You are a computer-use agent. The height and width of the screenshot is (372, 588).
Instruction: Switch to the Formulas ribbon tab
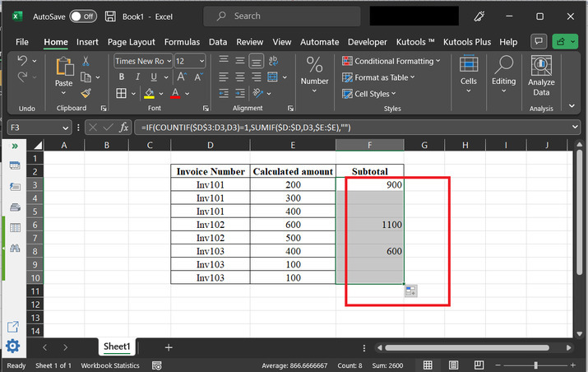click(182, 42)
